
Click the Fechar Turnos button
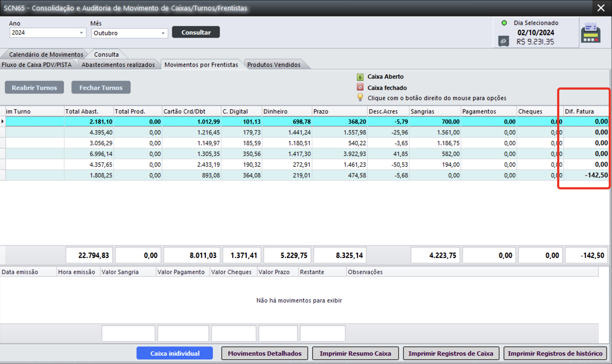pyautogui.click(x=101, y=88)
